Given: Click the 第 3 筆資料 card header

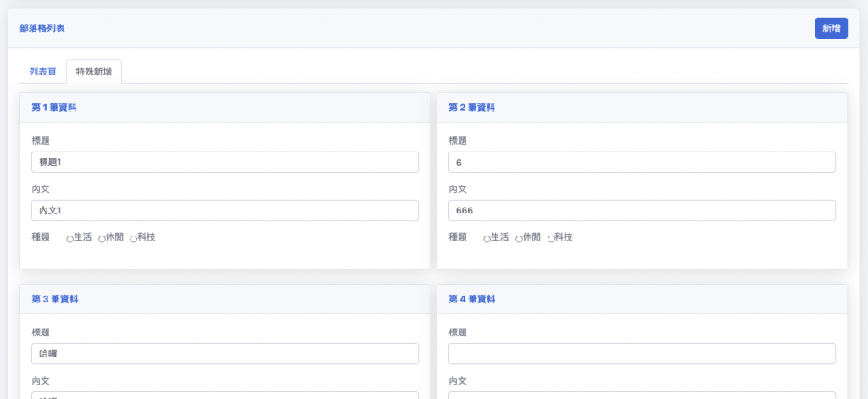Looking at the screenshot, I should (225, 299).
